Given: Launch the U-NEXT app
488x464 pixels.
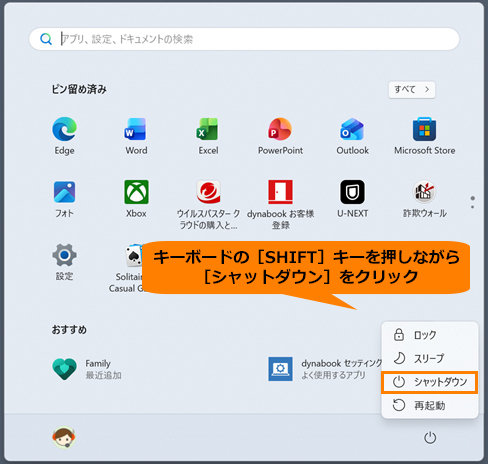Looking at the screenshot, I should click(x=352, y=192).
